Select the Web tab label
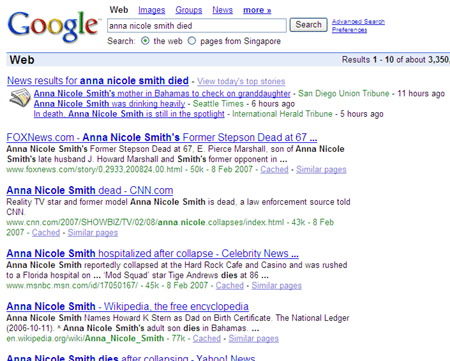The height and width of the screenshot is (361, 450). [119, 10]
